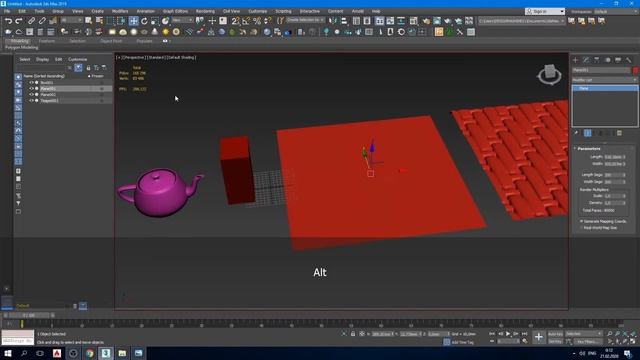Select Teapot001 in scene explorer
This screenshot has width=640, height=360.
point(49,100)
